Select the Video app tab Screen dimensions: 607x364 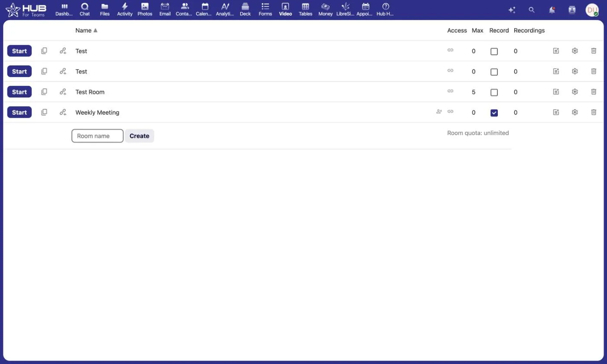click(285, 10)
